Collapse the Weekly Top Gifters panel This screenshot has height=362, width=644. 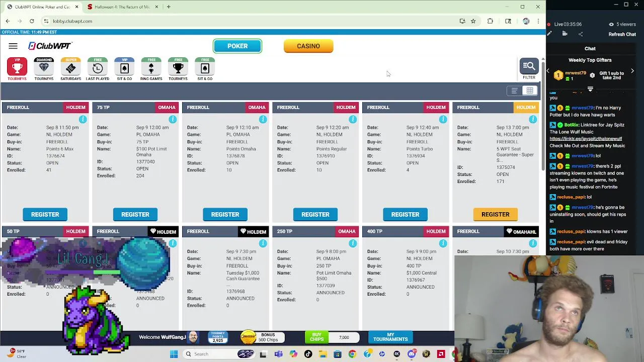tap(590, 89)
